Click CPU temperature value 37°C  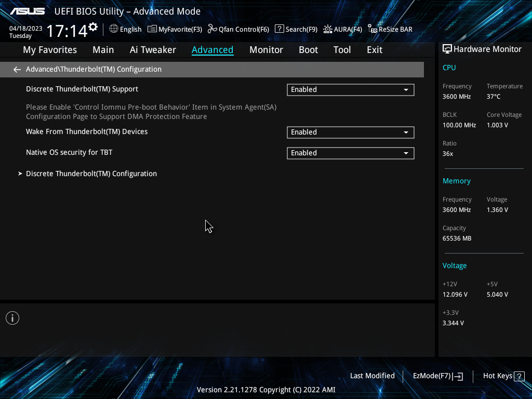pos(494,97)
